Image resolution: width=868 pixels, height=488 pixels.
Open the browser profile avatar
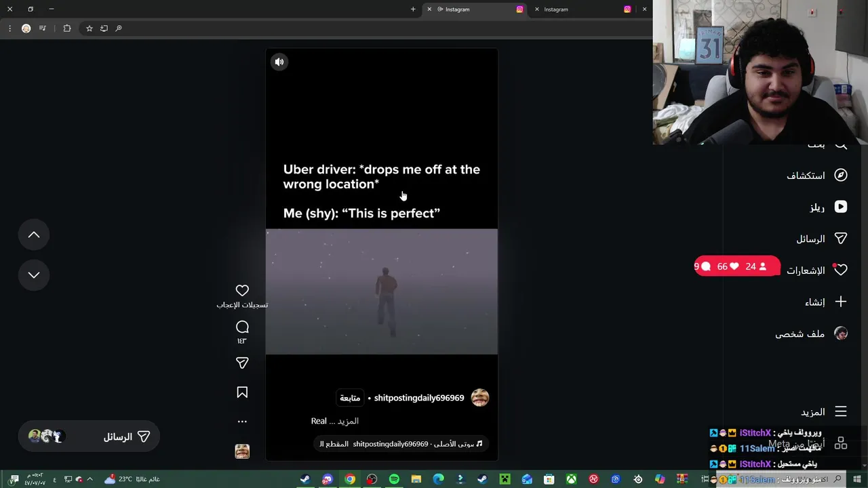pos(26,28)
